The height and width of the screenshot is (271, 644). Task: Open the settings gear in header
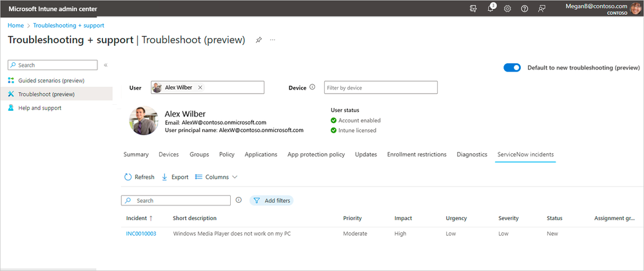point(507,8)
